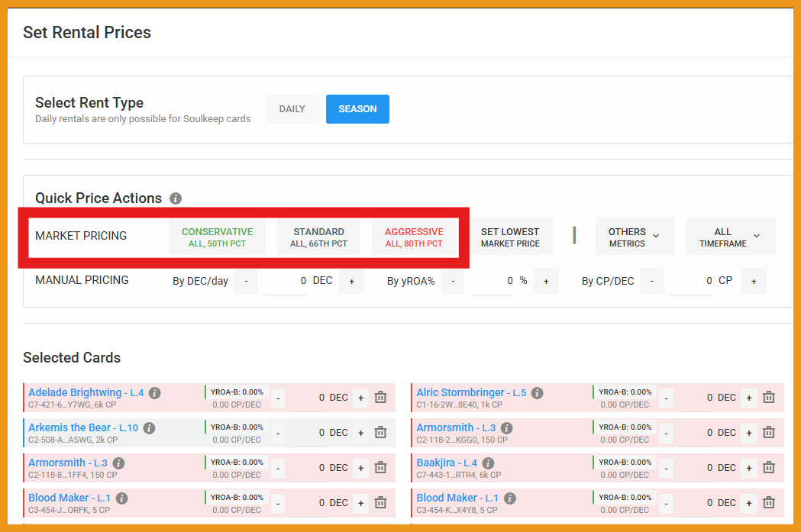Delete Adelade Brightwing card with trash icon
The height and width of the screenshot is (532, 801).
pos(380,398)
